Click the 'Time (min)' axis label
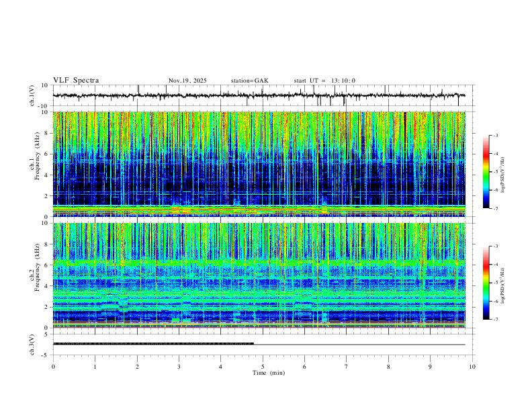Screen dimensions: 532x411 click(269, 373)
